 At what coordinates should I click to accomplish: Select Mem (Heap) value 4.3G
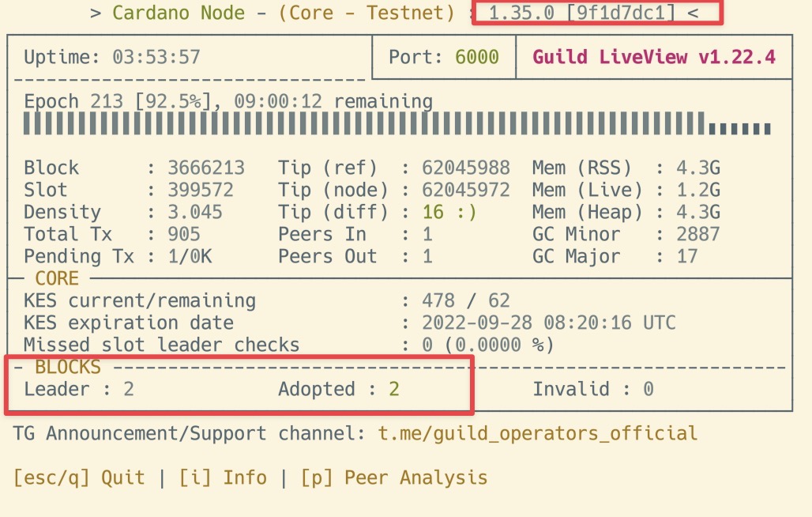pyautogui.click(x=698, y=213)
